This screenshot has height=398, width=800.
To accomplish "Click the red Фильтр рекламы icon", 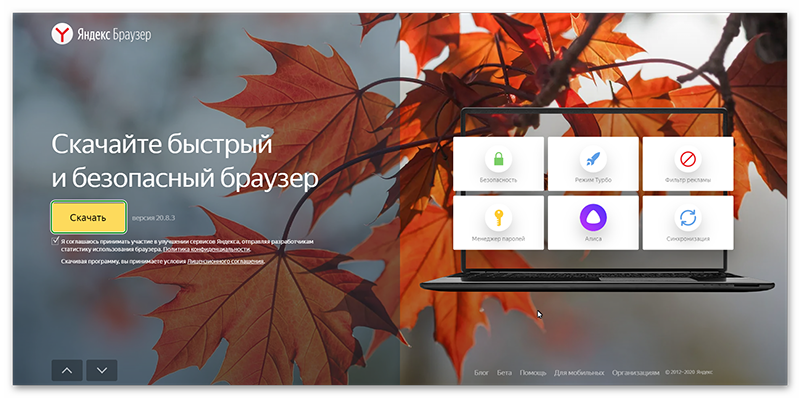I will click(688, 159).
